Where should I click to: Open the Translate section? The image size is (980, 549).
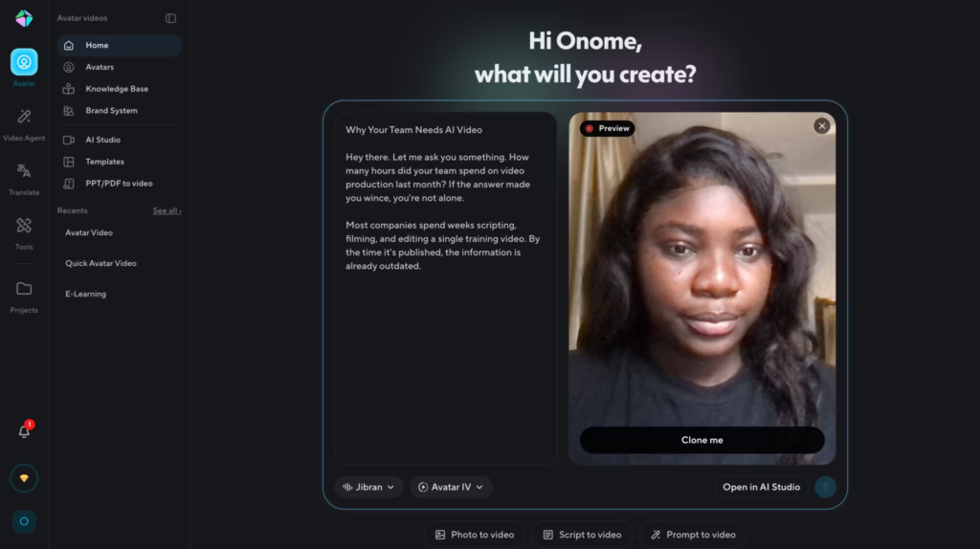(24, 179)
